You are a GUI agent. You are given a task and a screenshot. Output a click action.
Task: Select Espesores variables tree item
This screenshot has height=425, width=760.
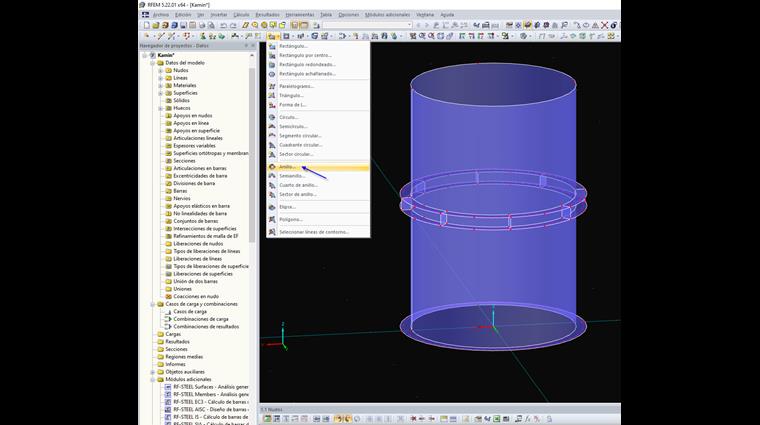coord(194,146)
